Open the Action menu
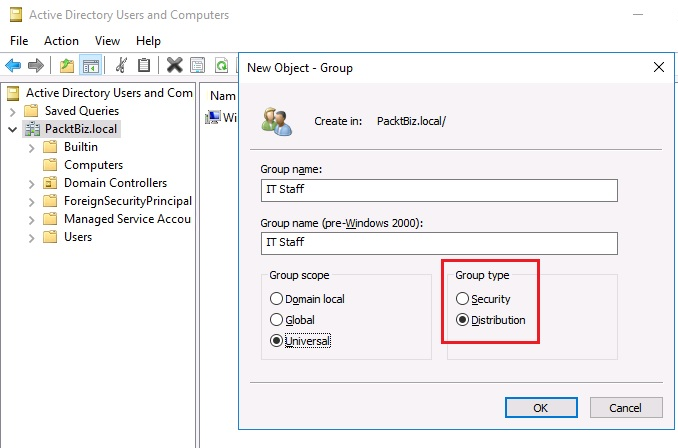The image size is (678, 448). (61, 41)
